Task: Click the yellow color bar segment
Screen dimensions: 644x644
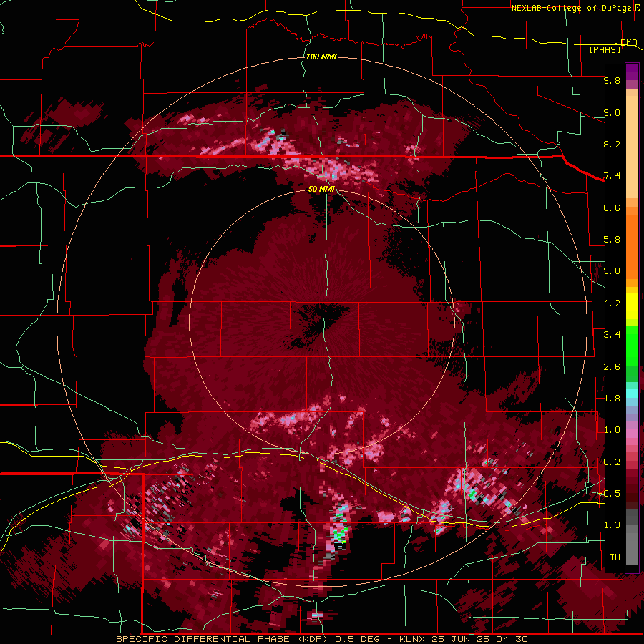Action: click(x=632, y=306)
